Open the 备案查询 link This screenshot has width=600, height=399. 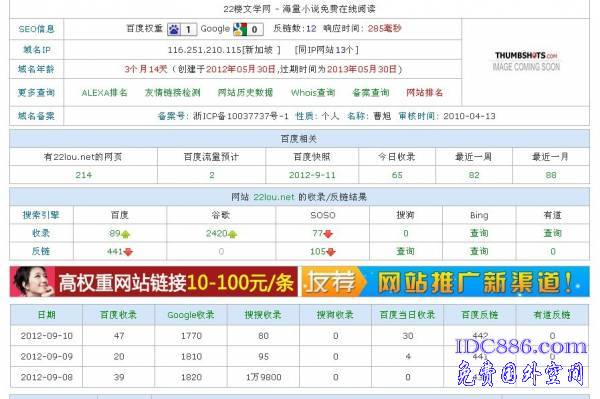[x=371, y=93]
